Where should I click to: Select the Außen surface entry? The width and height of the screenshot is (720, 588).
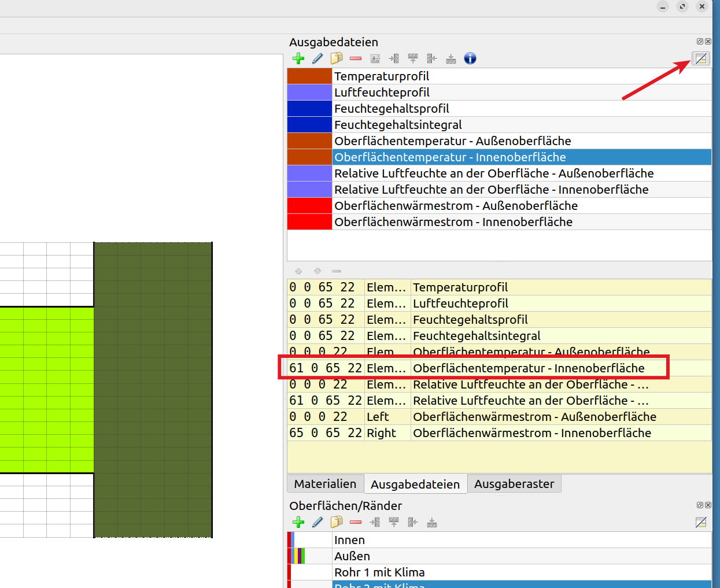click(x=499, y=556)
